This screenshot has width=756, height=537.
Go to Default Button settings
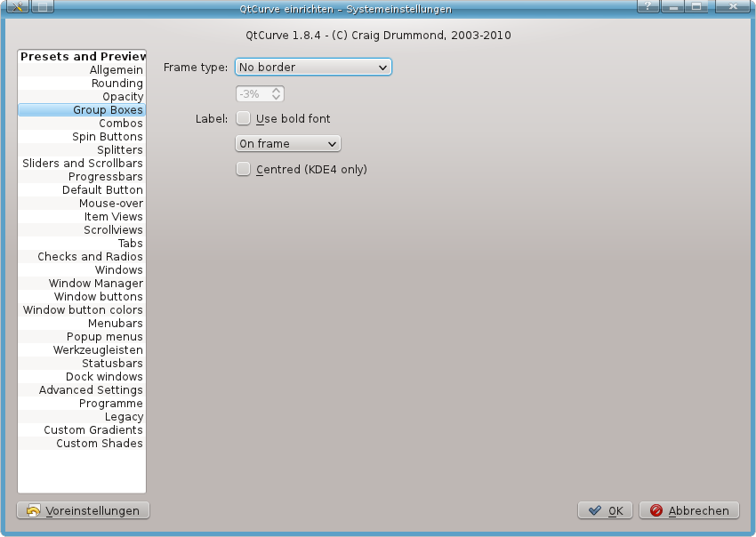click(82, 190)
